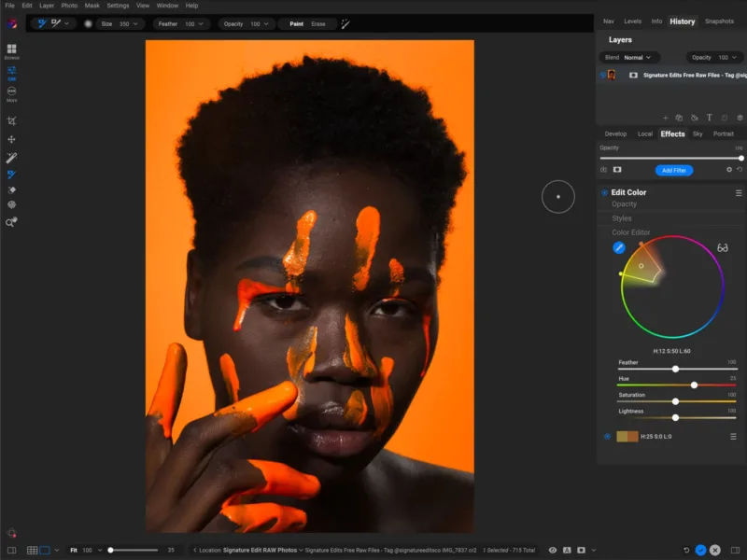Select the Crop tool
This screenshot has width=747, height=560.
12,121
